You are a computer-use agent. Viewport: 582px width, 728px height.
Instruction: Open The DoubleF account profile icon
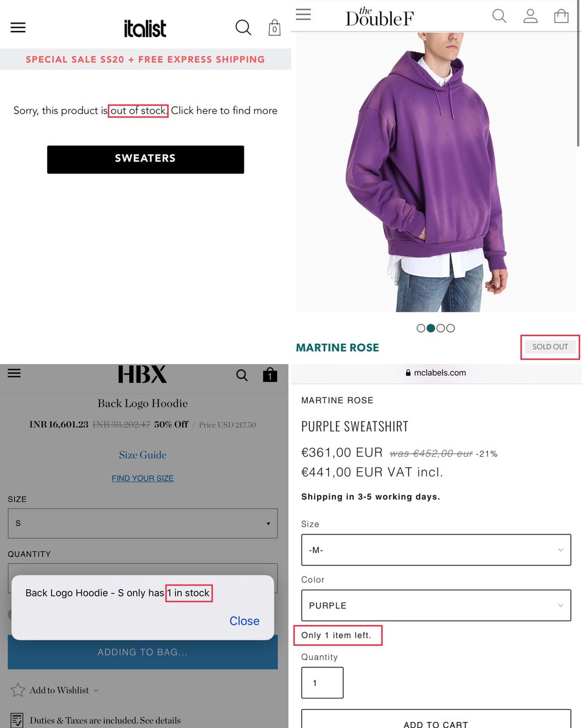[x=530, y=16]
